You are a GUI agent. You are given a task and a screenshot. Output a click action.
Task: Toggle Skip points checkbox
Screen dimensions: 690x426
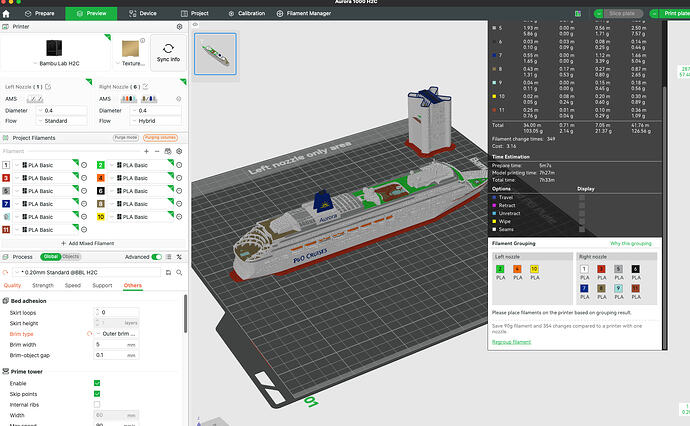pos(97,394)
